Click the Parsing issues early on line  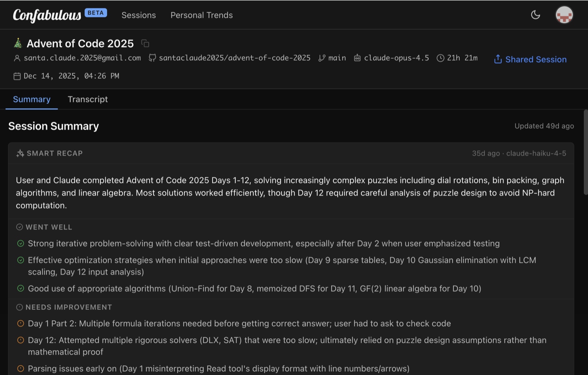tap(218, 368)
